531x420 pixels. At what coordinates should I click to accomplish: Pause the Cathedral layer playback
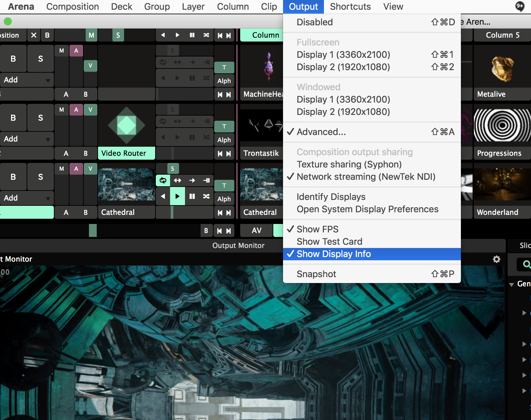pyautogui.click(x=192, y=196)
